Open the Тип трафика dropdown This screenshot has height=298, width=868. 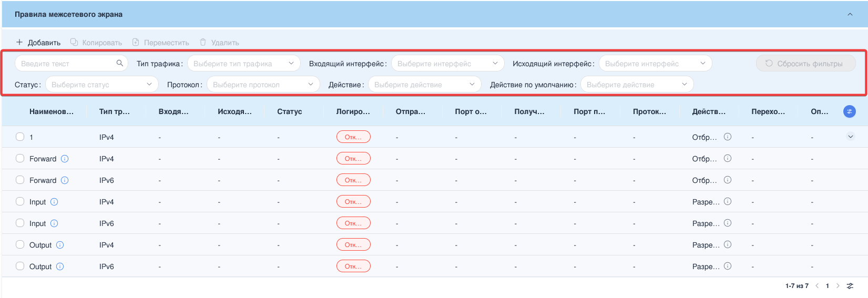click(243, 64)
